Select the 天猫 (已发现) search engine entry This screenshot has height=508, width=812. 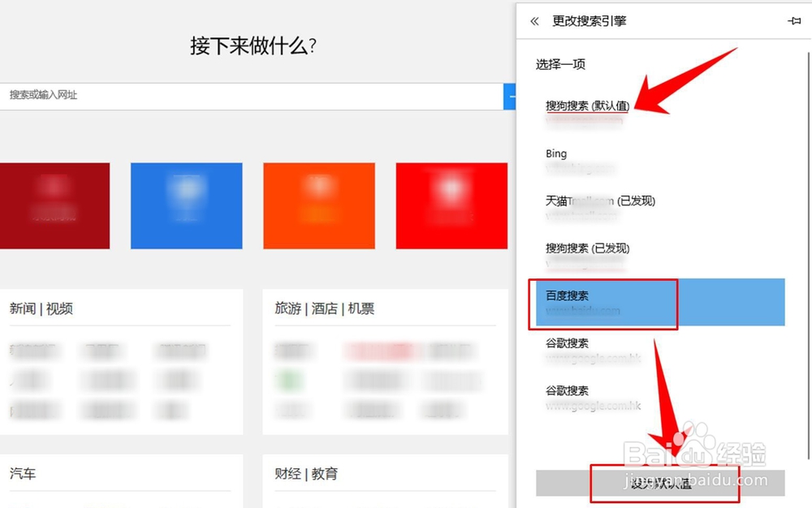pyautogui.click(x=660, y=208)
